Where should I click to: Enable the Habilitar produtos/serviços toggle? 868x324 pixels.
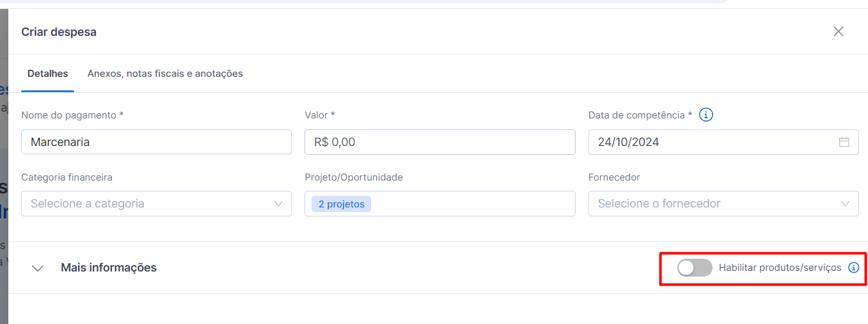click(695, 268)
